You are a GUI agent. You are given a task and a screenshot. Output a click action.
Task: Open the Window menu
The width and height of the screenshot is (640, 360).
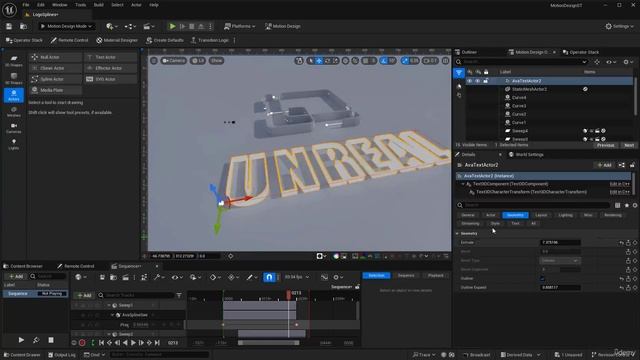click(60, 5)
